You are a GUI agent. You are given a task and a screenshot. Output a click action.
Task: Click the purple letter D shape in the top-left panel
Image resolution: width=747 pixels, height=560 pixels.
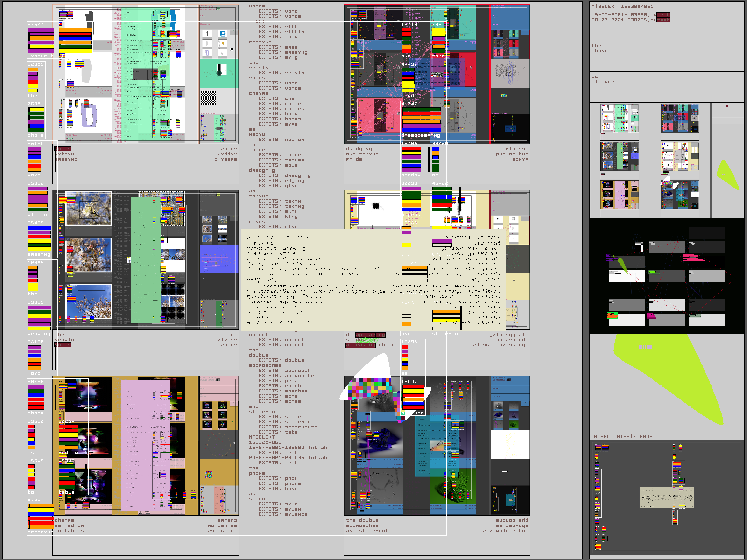tap(89, 115)
